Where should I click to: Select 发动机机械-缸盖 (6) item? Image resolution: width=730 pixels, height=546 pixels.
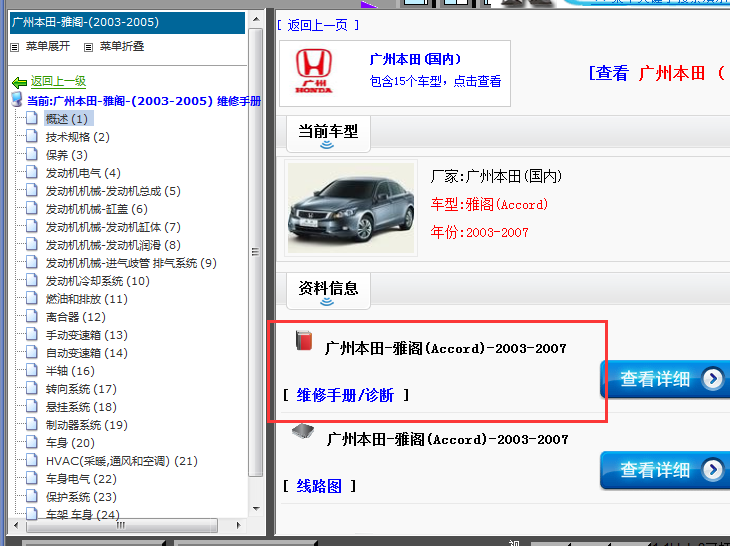pos(97,209)
